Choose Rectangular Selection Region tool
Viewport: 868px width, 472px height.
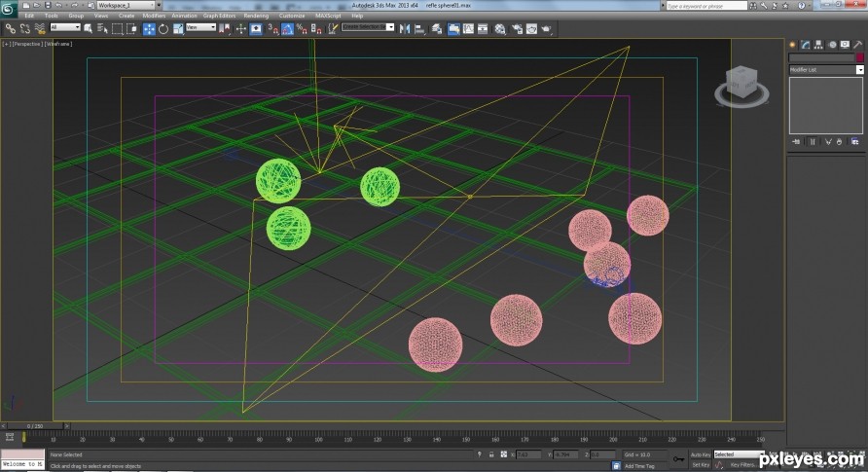click(x=117, y=29)
